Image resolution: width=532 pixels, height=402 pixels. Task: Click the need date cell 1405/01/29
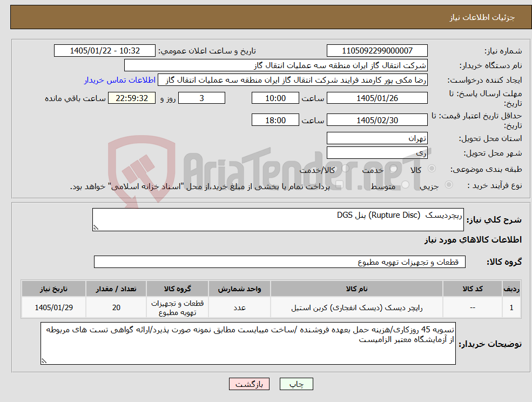[53, 307]
